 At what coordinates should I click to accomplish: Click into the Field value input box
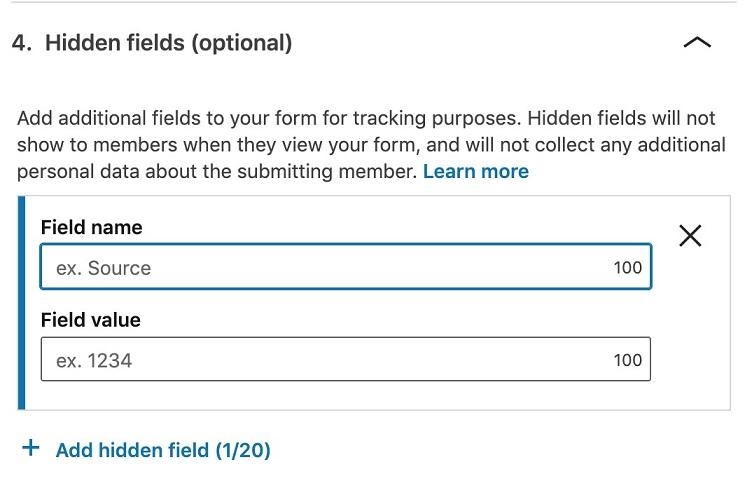pos(330,360)
